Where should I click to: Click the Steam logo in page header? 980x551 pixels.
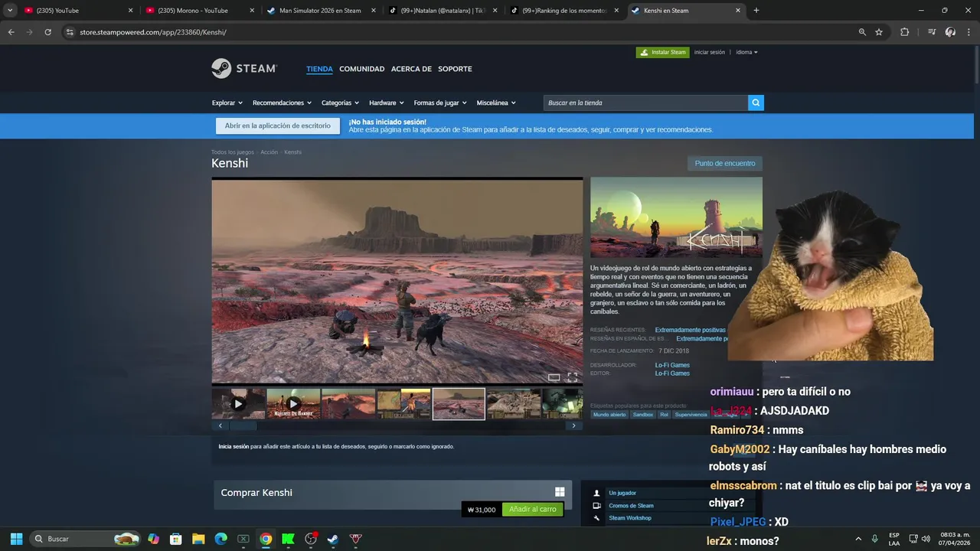pyautogui.click(x=243, y=68)
